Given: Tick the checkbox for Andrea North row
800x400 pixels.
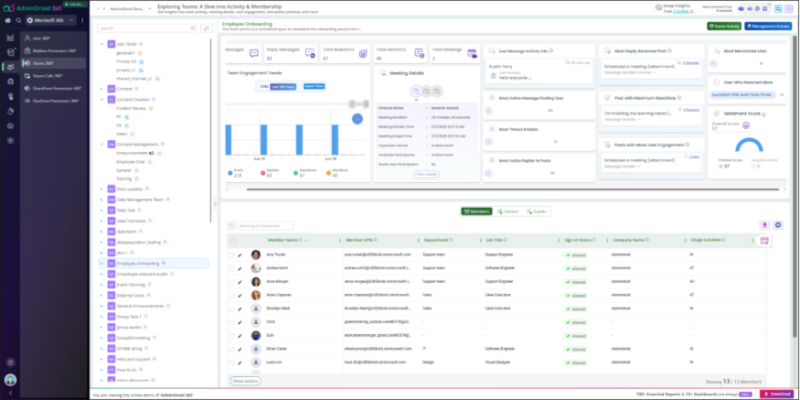Looking at the screenshot, I should 232,268.
